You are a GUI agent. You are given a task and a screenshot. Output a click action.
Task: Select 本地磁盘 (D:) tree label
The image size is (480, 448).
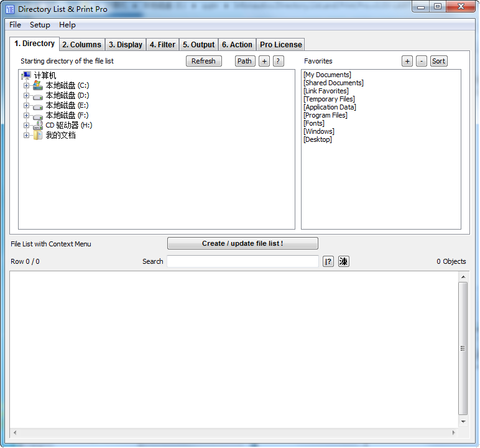[67, 95]
